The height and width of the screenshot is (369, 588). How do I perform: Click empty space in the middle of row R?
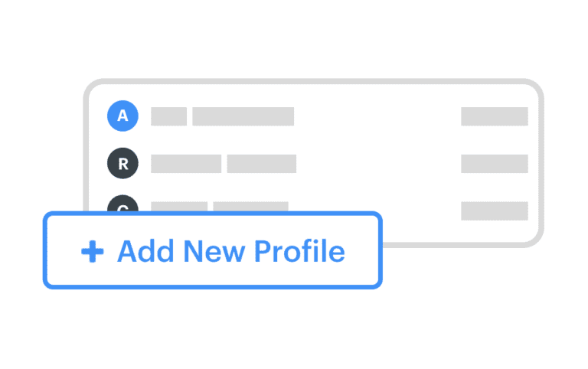tap(375, 163)
